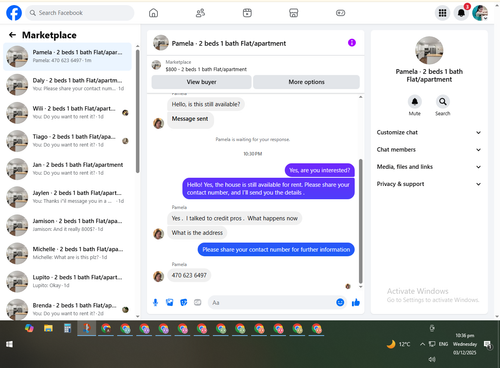Click the More options button
The image size is (500, 368).
(306, 82)
